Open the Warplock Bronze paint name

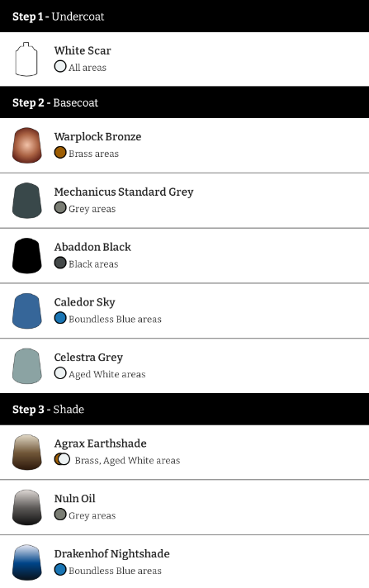coord(98,137)
